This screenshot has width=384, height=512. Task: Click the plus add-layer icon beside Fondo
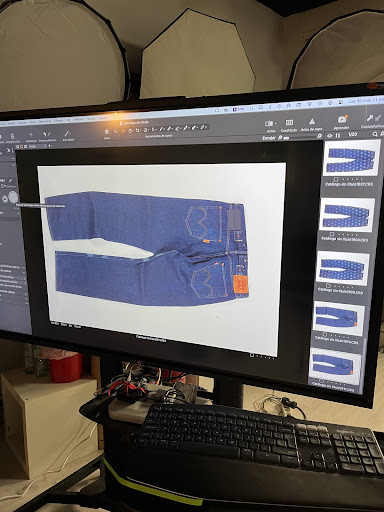click(x=50, y=146)
